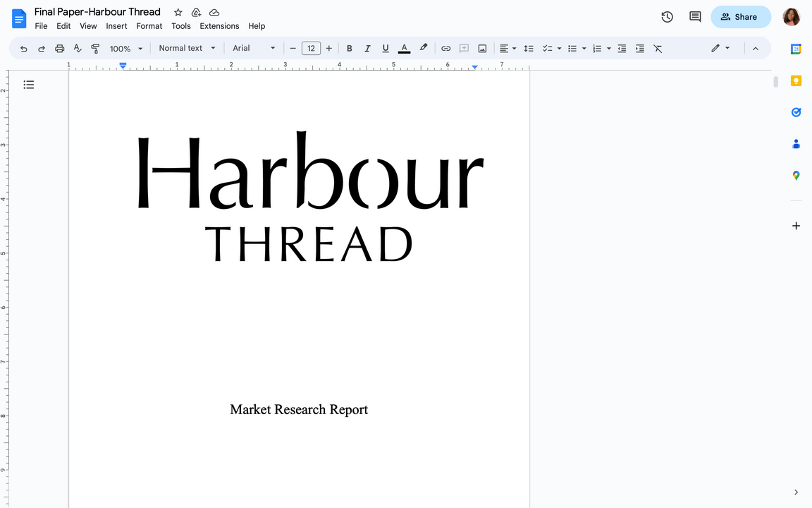Star this document
Viewport: 812px width, 508px height.
click(178, 12)
